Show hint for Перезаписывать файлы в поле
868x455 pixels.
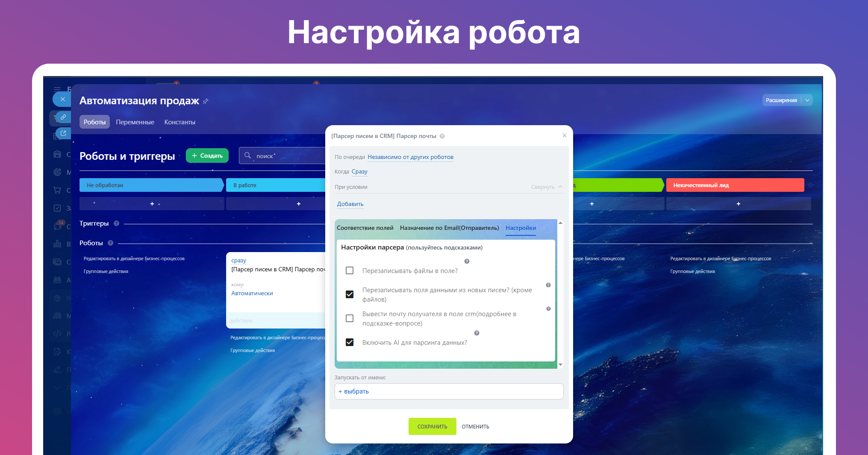(x=467, y=261)
